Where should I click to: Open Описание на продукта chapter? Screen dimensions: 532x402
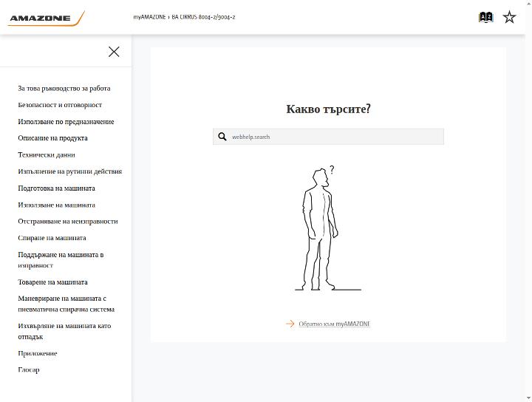coord(52,138)
